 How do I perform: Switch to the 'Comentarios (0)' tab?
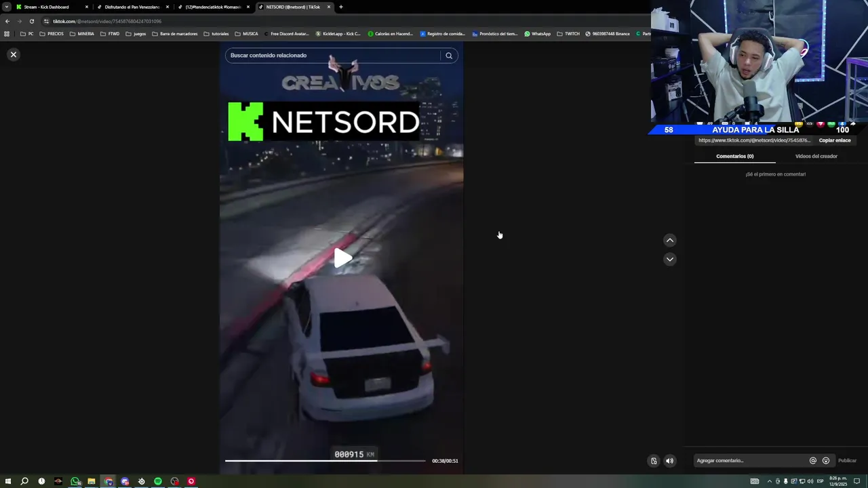[734, 156]
